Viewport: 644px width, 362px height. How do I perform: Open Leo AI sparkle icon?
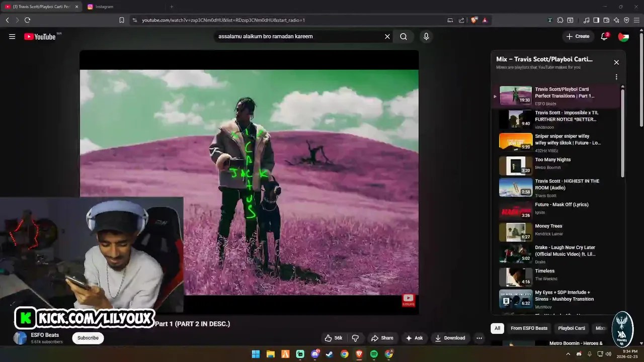(x=616, y=20)
